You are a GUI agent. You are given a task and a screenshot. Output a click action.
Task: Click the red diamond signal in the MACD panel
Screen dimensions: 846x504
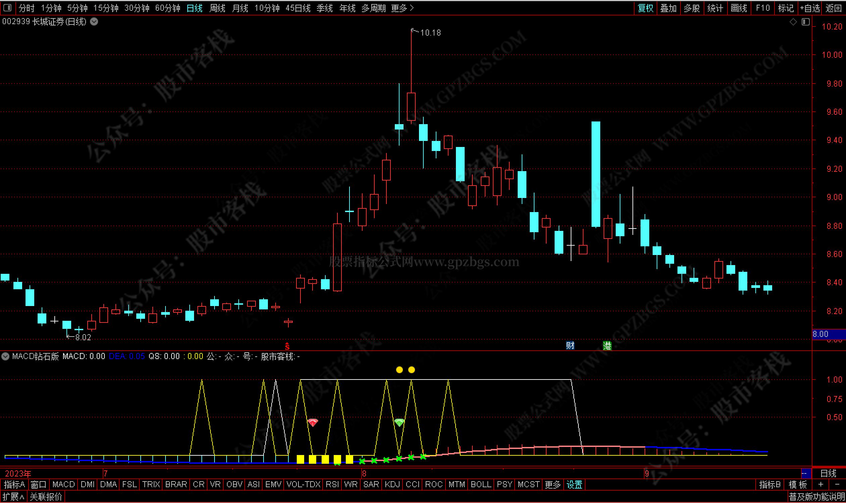313,422
